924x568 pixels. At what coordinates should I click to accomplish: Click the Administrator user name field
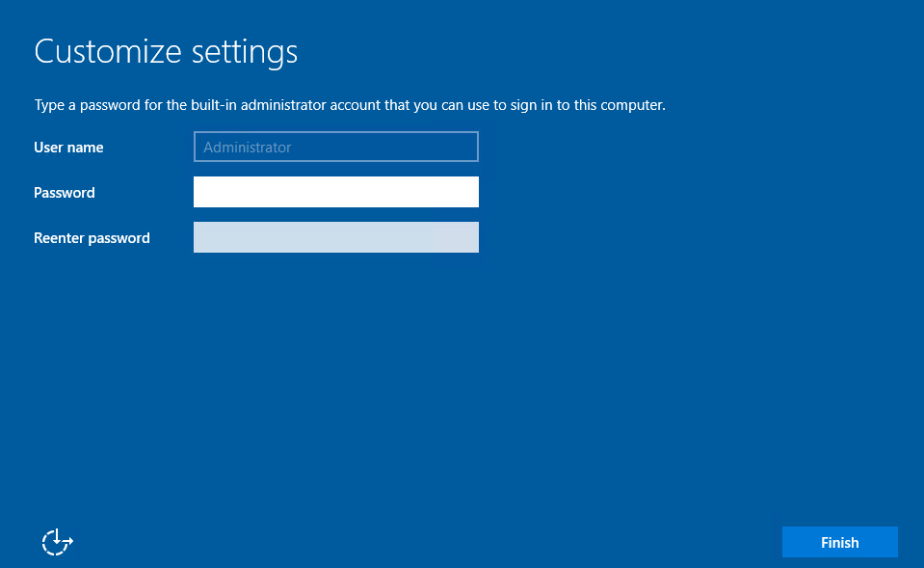pos(336,147)
